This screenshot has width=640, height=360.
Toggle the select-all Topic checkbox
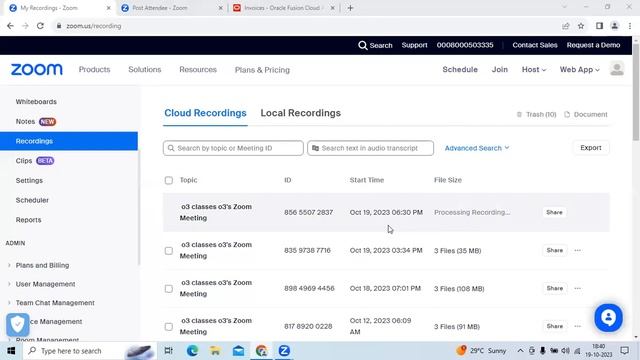coord(169,180)
